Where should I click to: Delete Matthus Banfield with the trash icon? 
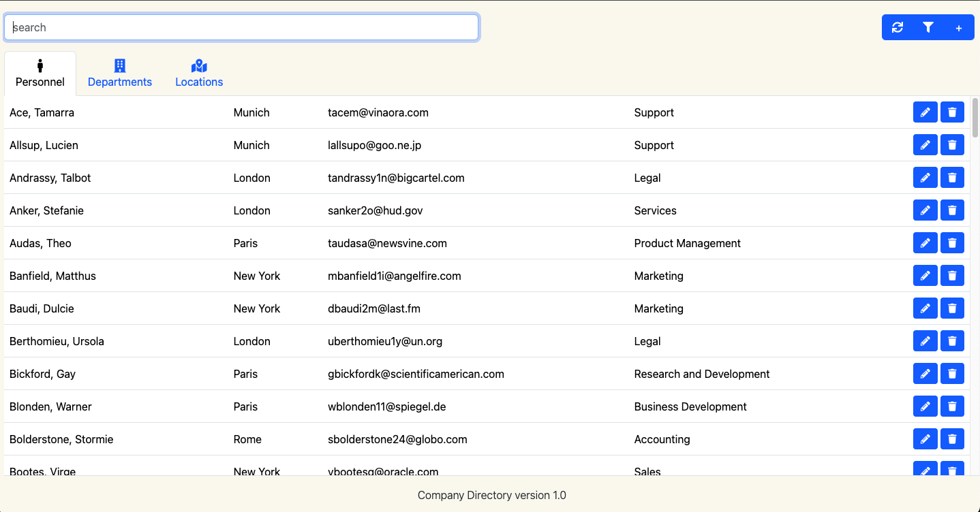pyautogui.click(x=952, y=276)
